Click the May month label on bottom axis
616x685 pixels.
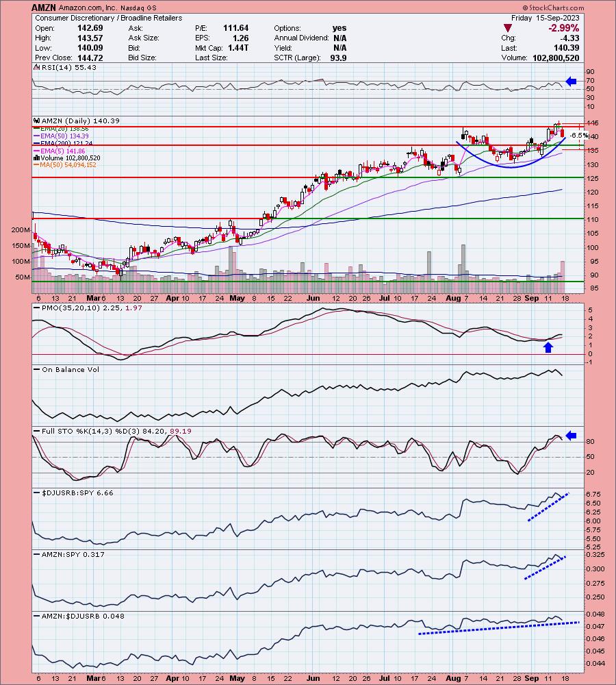coord(237,678)
